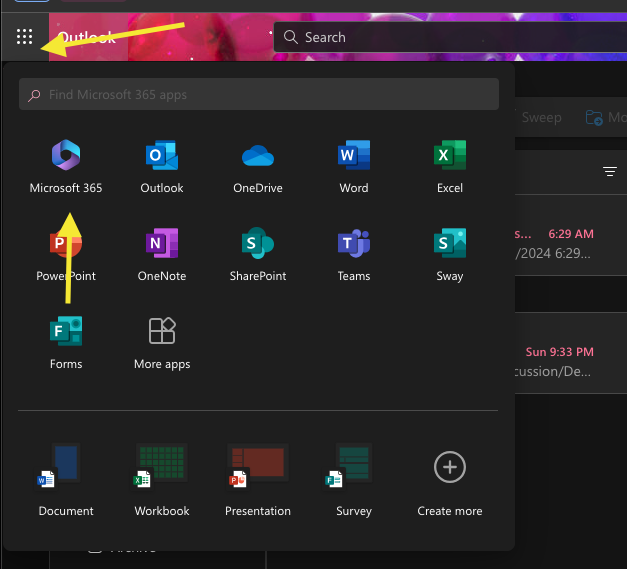
Task: Launch the Word app
Action: 354,166
